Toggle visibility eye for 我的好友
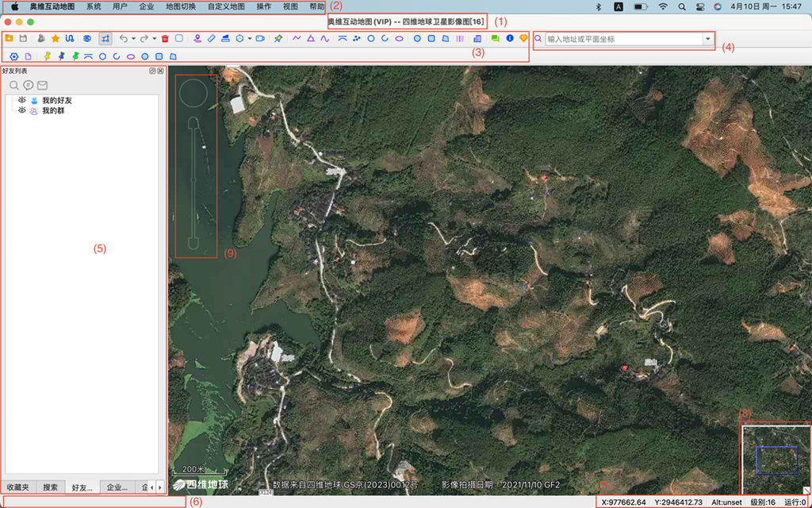 (x=22, y=101)
